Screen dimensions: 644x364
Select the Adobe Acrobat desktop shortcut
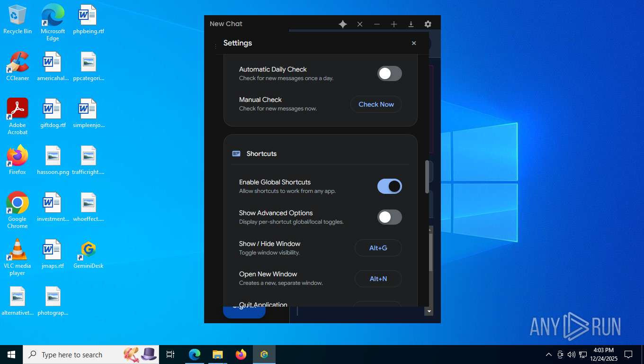click(x=18, y=117)
